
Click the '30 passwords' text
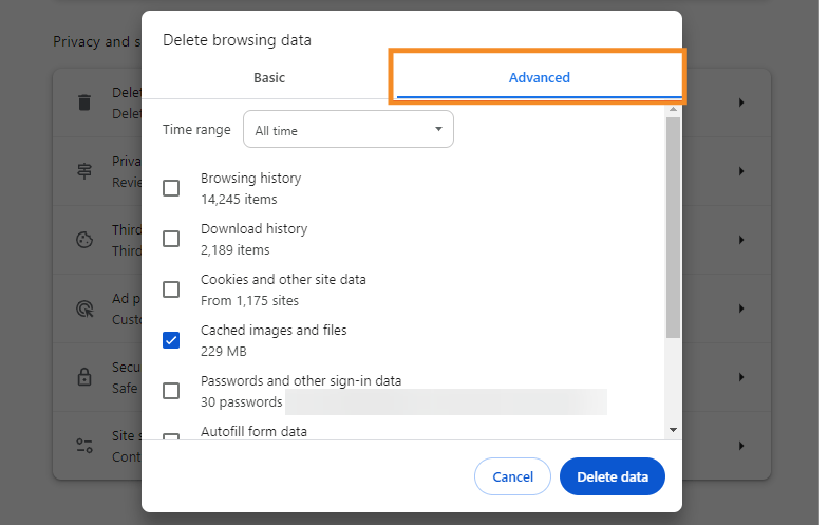point(242,402)
